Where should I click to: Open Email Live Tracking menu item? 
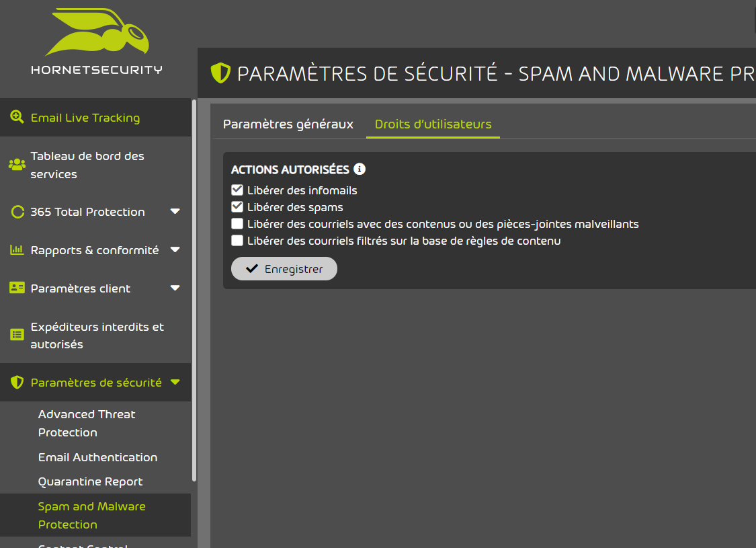coord(95,118)
